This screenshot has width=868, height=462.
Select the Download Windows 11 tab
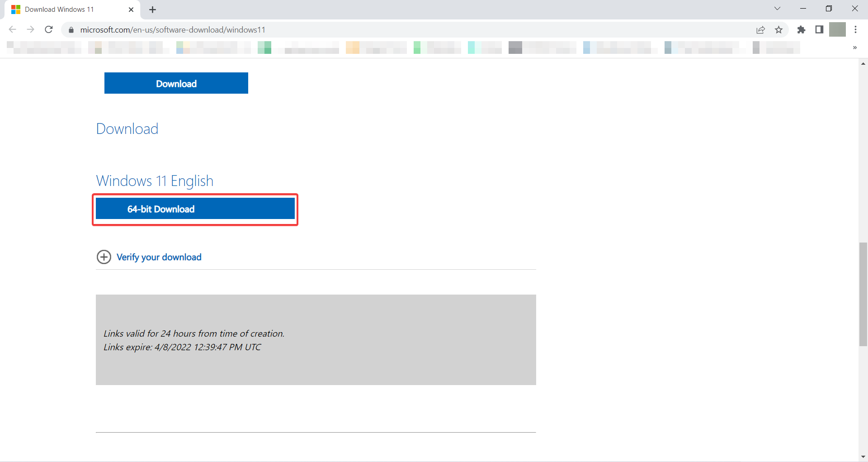[63, 9]
